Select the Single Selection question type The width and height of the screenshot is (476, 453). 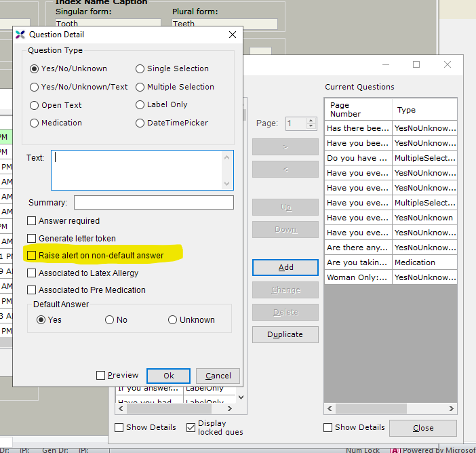coord(140,68)
